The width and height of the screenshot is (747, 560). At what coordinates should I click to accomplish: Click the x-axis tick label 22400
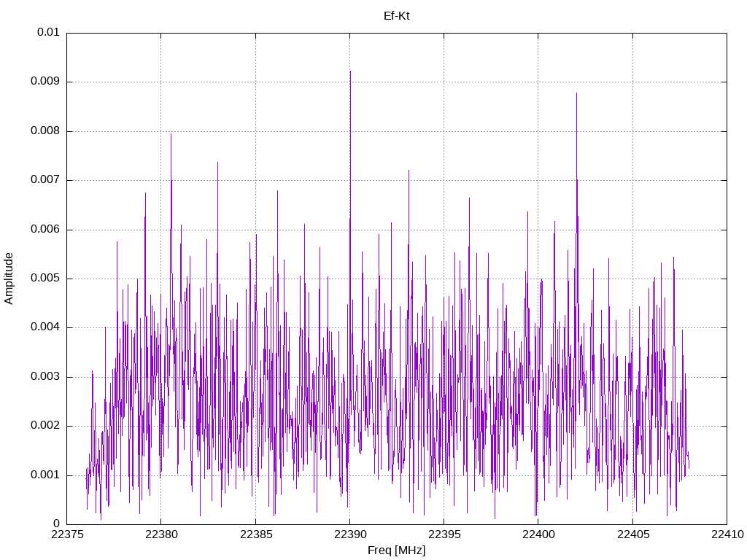click(x=538, y=534)
